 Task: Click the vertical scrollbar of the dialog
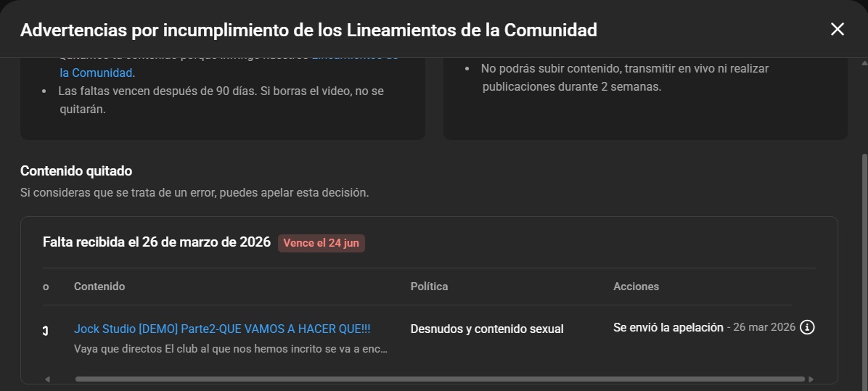point(864,271)
